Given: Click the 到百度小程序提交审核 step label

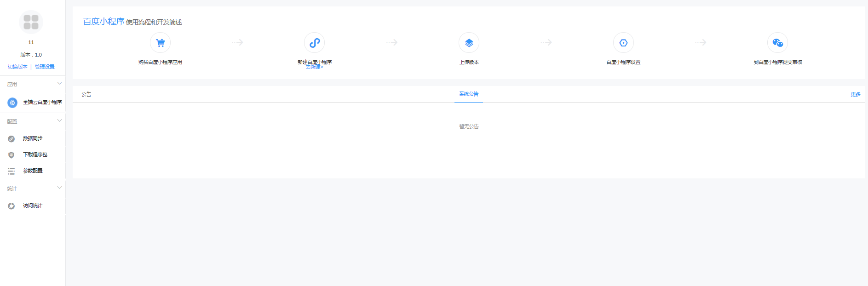Looking at the screenshot, I should 777,62.
